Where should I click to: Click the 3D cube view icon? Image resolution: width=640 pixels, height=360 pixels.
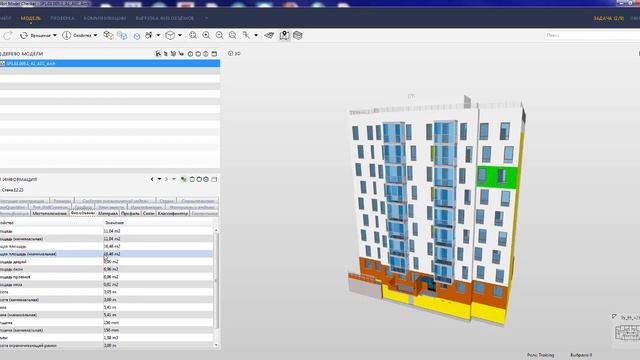pos(170,36)
